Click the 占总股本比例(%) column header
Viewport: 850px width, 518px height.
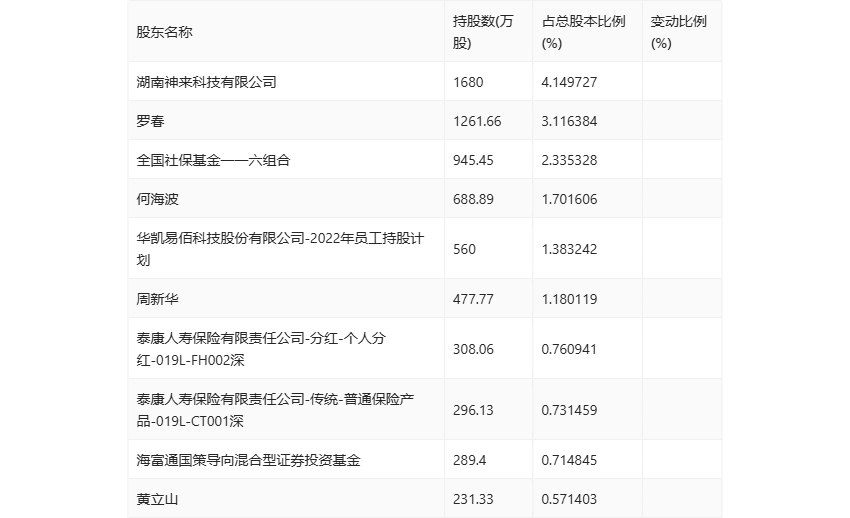pos(583,32)
